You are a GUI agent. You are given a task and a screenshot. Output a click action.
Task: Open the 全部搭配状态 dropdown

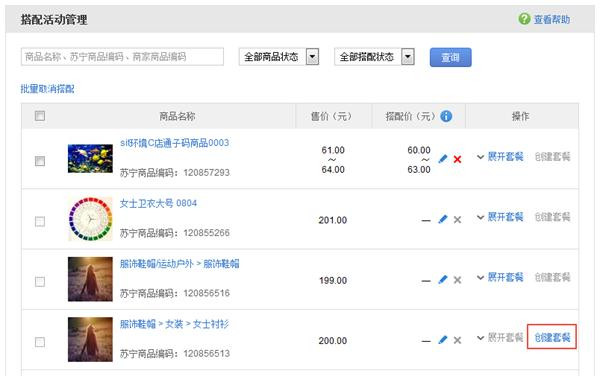pos(374,57)
